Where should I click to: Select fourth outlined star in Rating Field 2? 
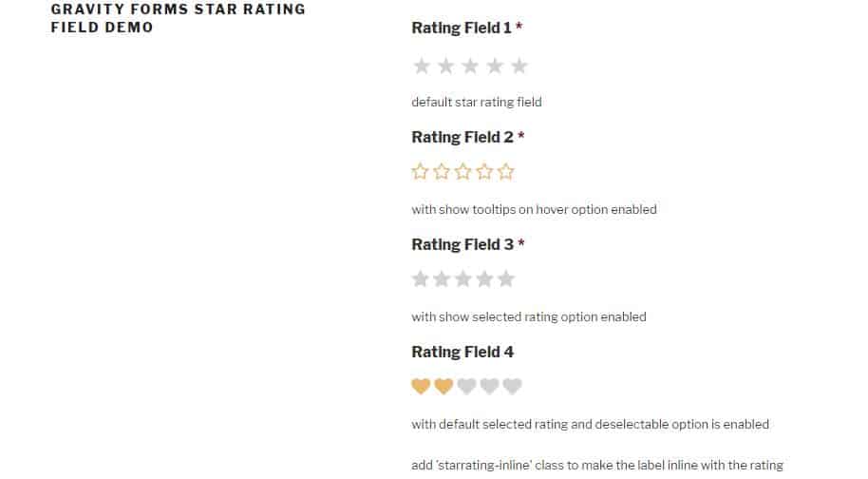484,172
